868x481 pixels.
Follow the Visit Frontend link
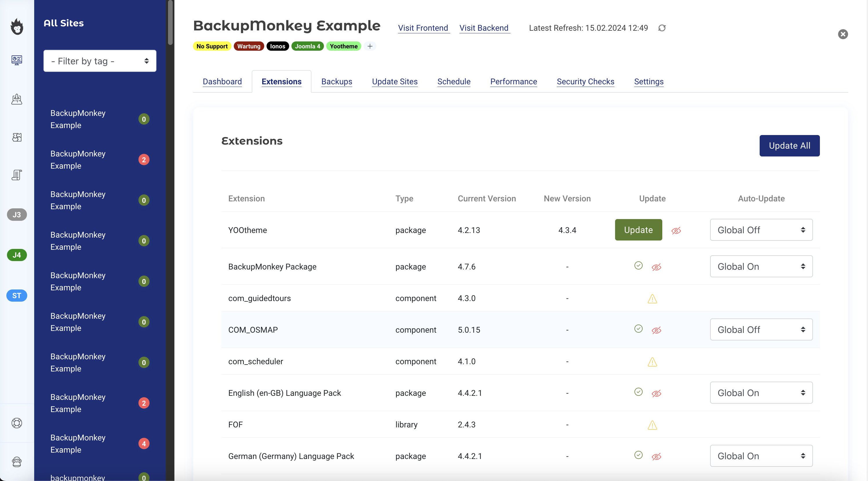423,28
